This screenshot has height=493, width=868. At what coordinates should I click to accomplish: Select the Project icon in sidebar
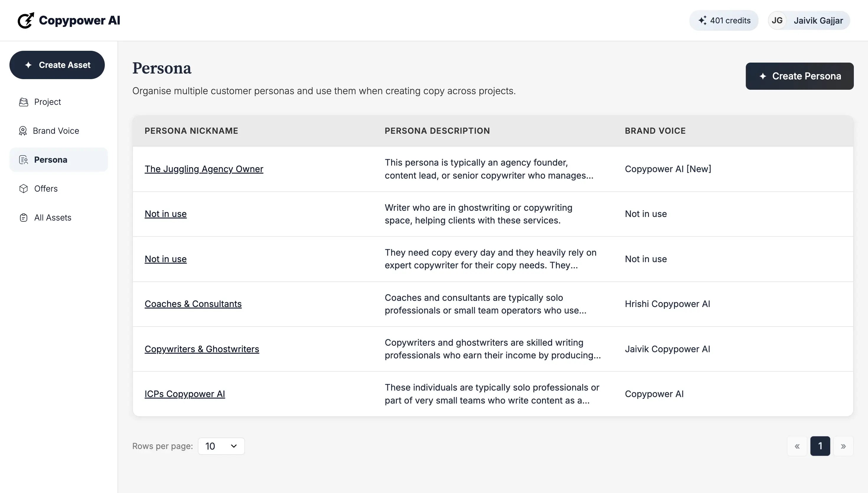coord(23,102)
